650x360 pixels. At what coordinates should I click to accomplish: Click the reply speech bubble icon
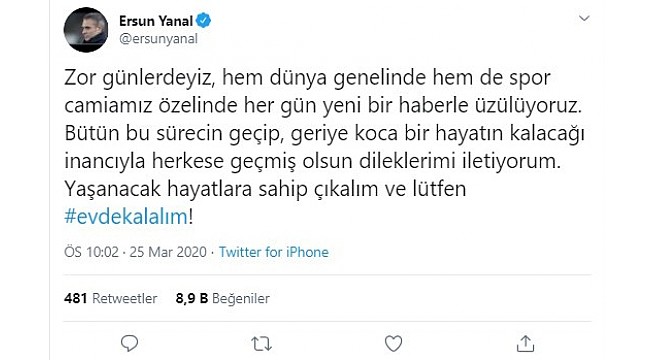[129, 344]
